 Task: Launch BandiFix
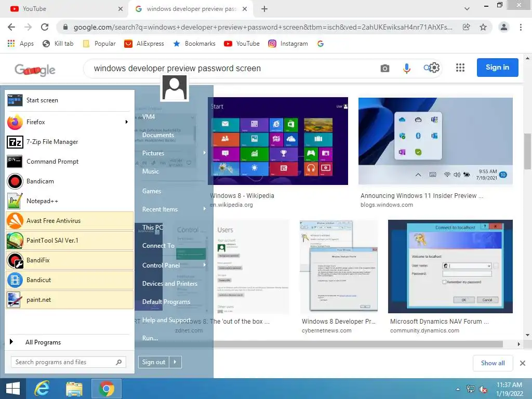(x=70, y=260)
